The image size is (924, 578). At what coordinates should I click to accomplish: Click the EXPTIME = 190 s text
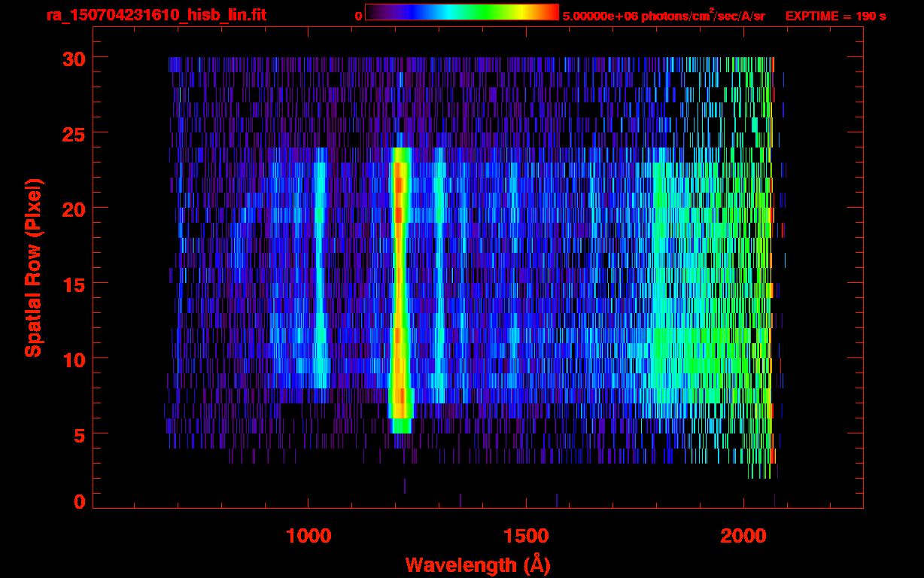835,16
